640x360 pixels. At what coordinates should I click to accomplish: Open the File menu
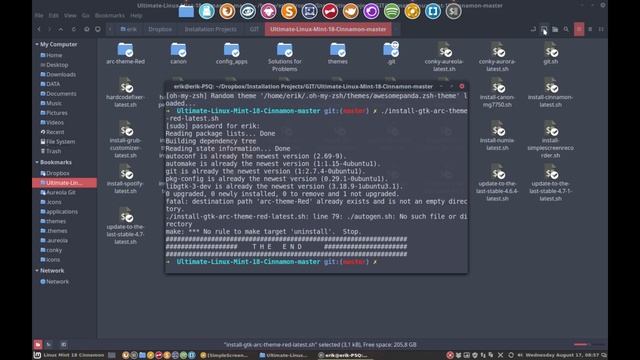point(39,16)
